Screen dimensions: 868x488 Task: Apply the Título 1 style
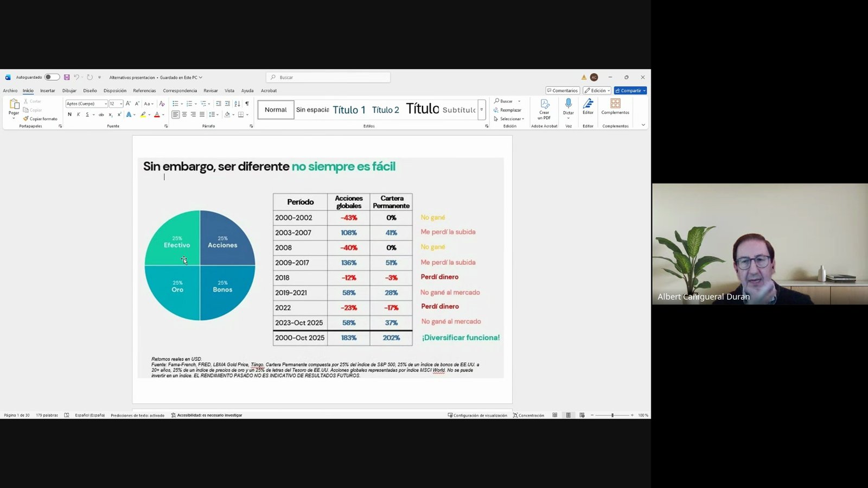349,110
